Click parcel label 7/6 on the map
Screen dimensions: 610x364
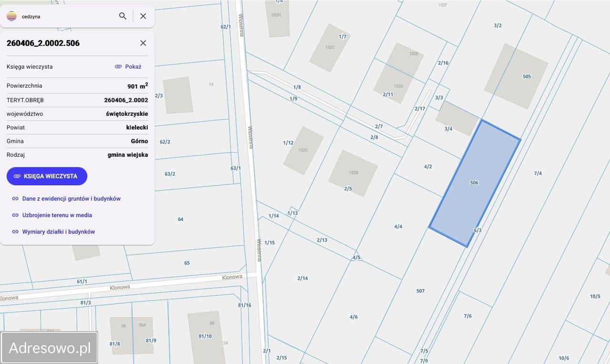[x=468, y=316]
